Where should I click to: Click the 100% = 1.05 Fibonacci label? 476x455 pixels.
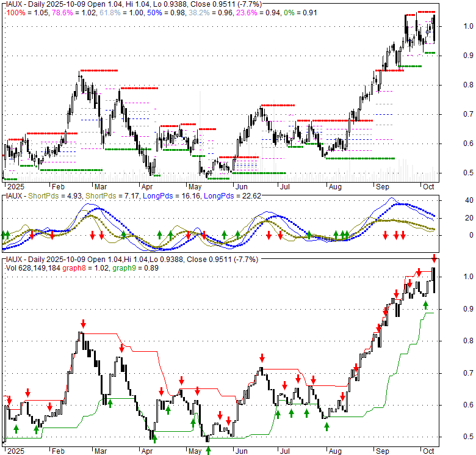click(x=27, y=13)
